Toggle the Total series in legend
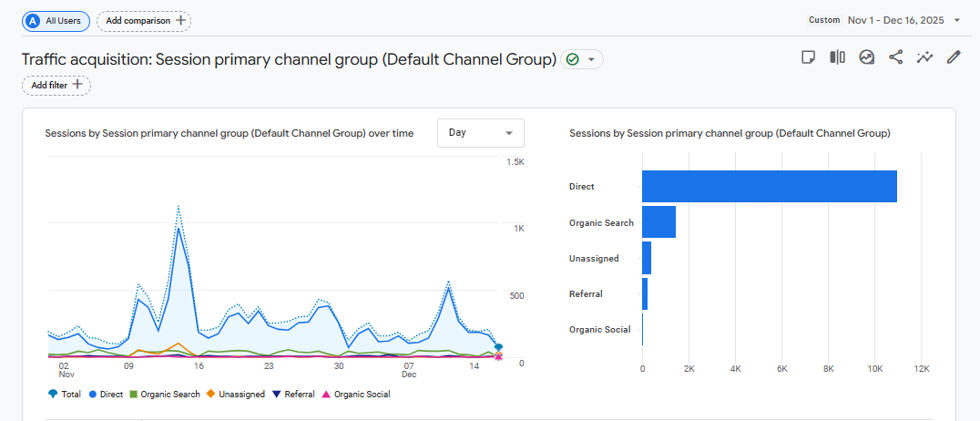 pyautogui.click(x=66, y=395)
